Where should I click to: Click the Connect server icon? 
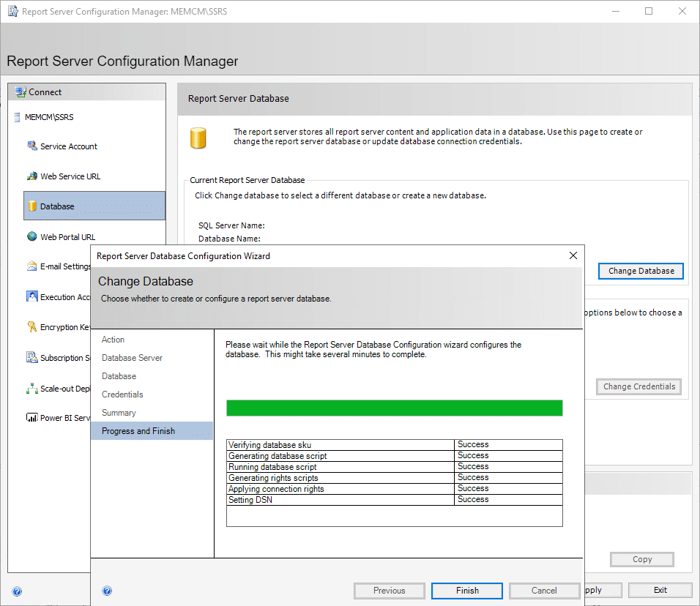tap(20, 92)
